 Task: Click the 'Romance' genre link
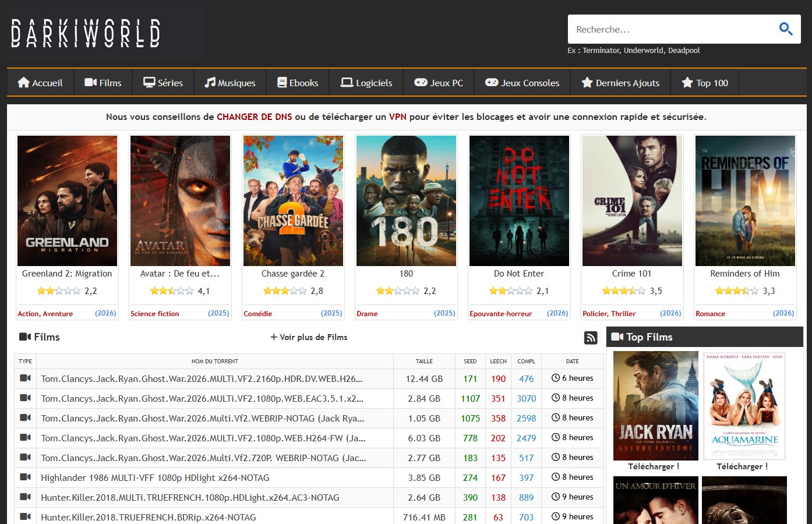711,313
